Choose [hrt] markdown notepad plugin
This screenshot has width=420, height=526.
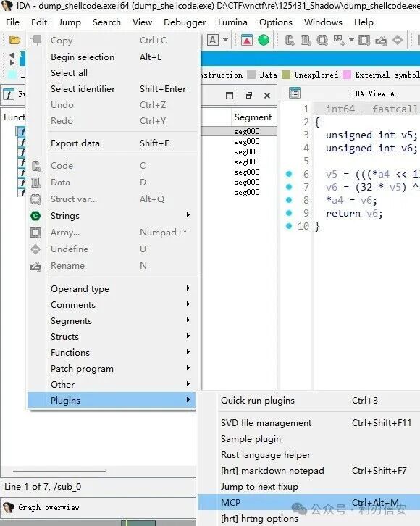308,471
